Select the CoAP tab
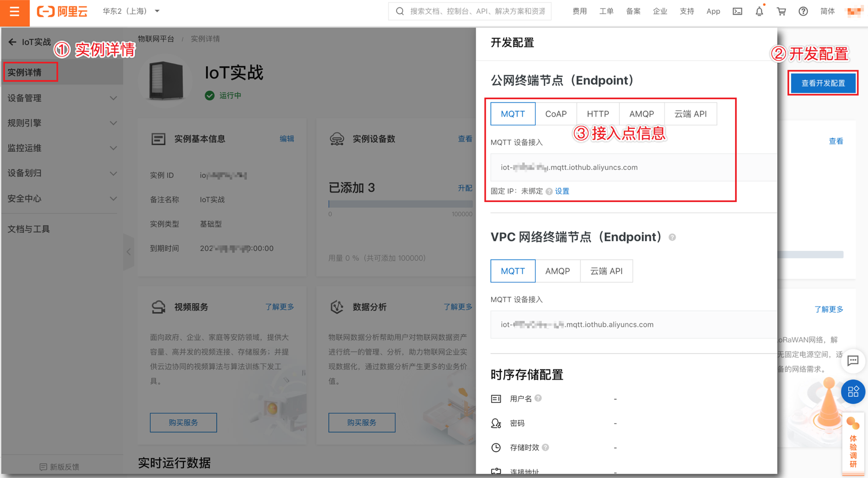Viewport: 868px width, 478px height. [556, 114]
